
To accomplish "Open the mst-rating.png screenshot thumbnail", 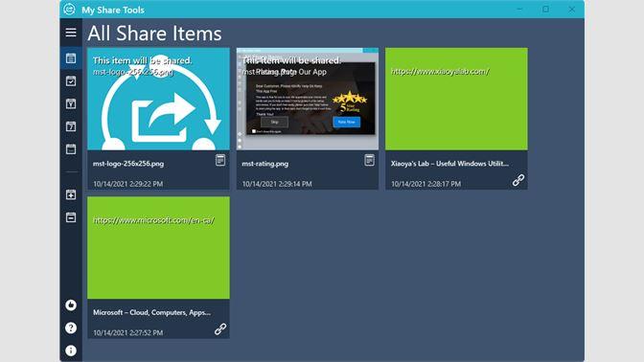I will 308,99.
